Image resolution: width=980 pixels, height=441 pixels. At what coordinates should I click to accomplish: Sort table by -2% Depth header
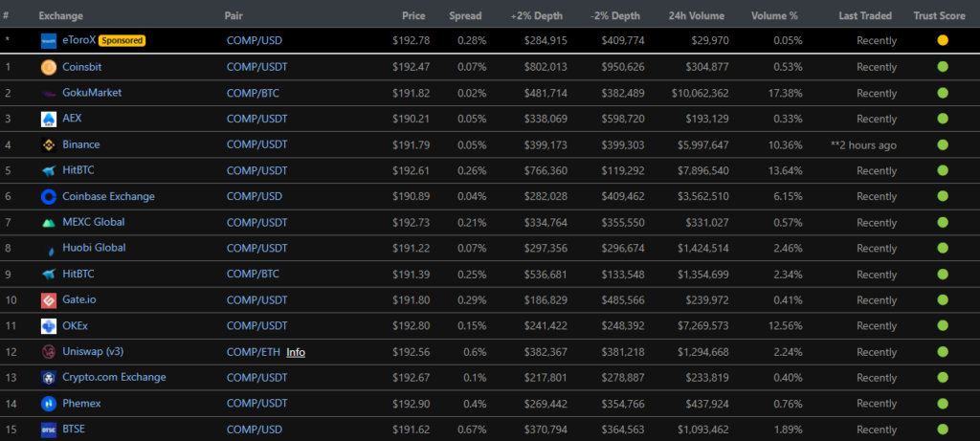pos(615,15)
